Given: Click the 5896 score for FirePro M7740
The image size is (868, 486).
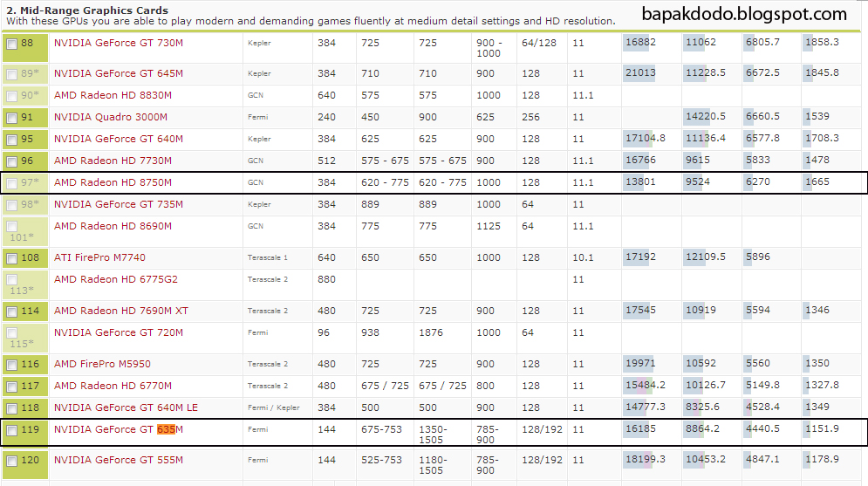Looking at the screenshot, I should pos(758,257).
